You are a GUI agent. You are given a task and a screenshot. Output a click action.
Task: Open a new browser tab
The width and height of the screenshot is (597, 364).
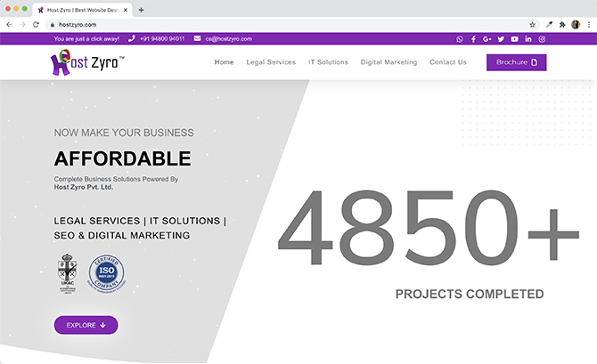tap(141, 10)
